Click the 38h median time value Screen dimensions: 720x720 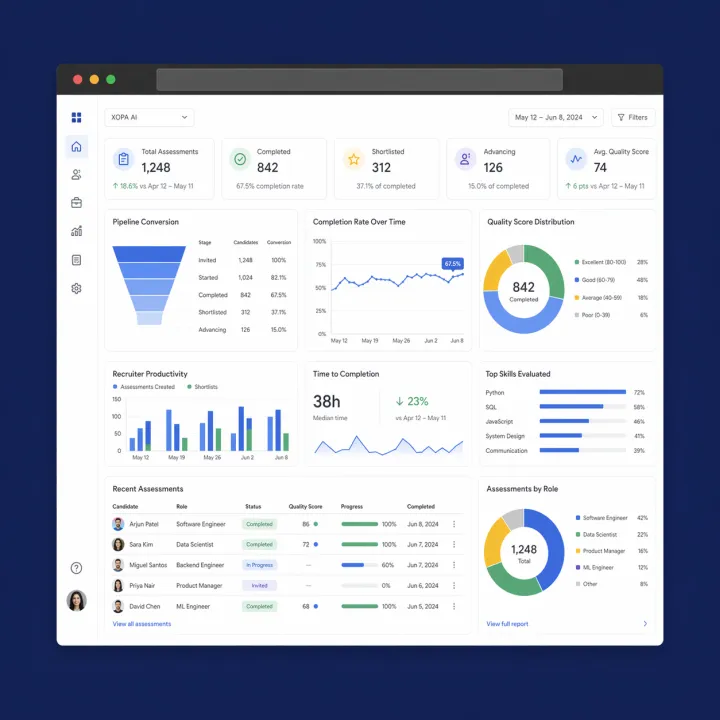point(326,402)
